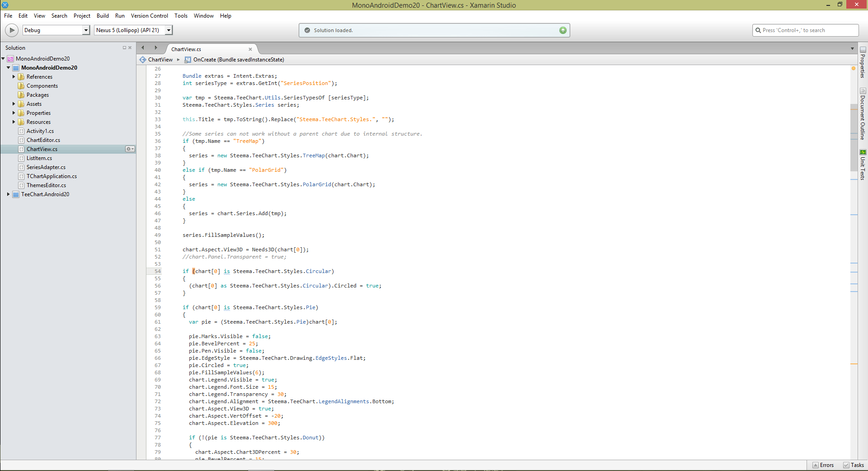Expand the Properties folder in solution tree
The width and height of the screenshot is (868, 471).
tap(14, 113)
